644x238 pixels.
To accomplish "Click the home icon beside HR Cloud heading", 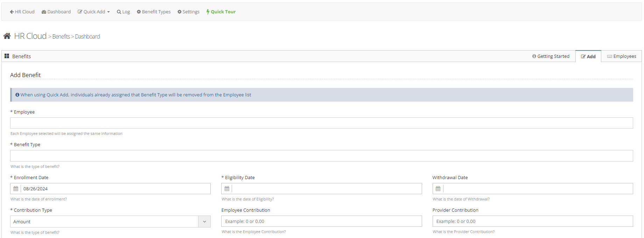I will click(x=7, y=36).
